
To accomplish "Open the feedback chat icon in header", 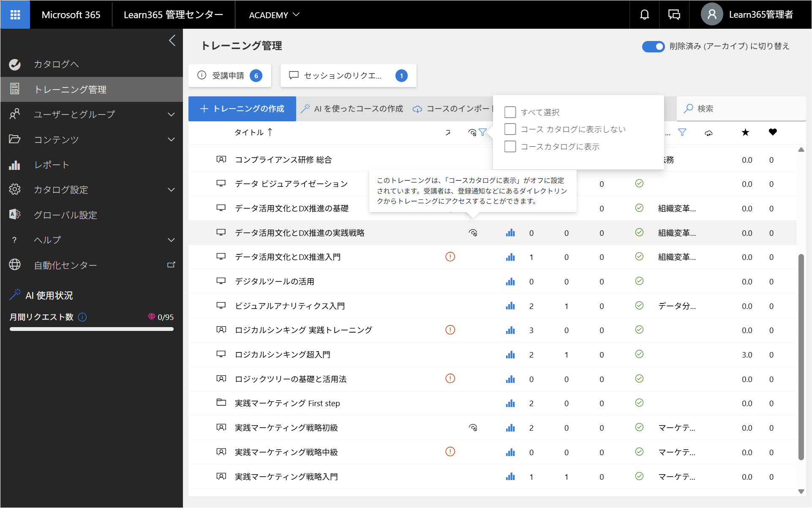I will (674, 15).
